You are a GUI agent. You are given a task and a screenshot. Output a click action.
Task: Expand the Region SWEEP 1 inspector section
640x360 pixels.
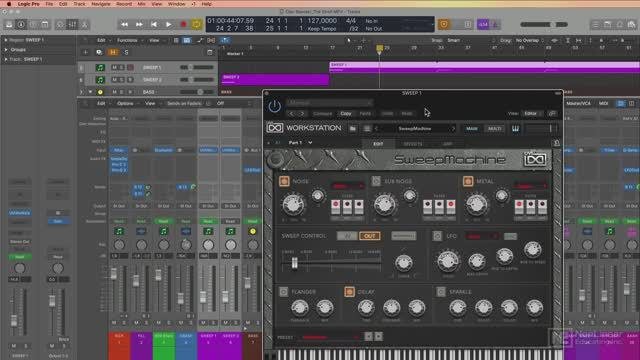click(6, 40)
